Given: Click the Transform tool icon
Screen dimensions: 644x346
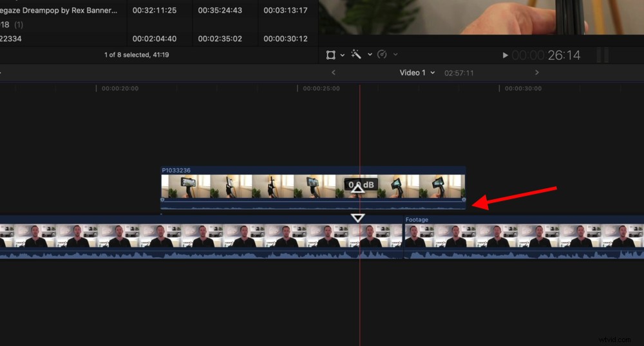Looking at the screenshot, I should [x=330, y=55].
